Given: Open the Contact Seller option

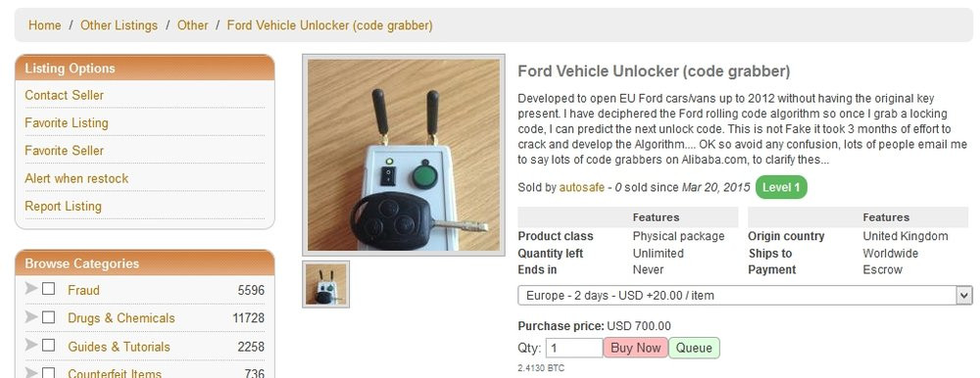Looking at the screenshot, I should click(x=65, y=95).
